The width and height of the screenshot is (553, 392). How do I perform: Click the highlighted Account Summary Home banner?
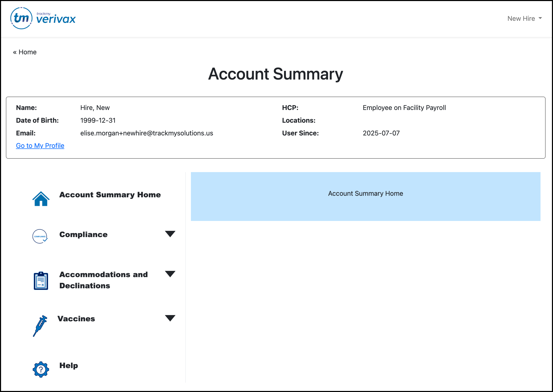click(x=365, y=193)
